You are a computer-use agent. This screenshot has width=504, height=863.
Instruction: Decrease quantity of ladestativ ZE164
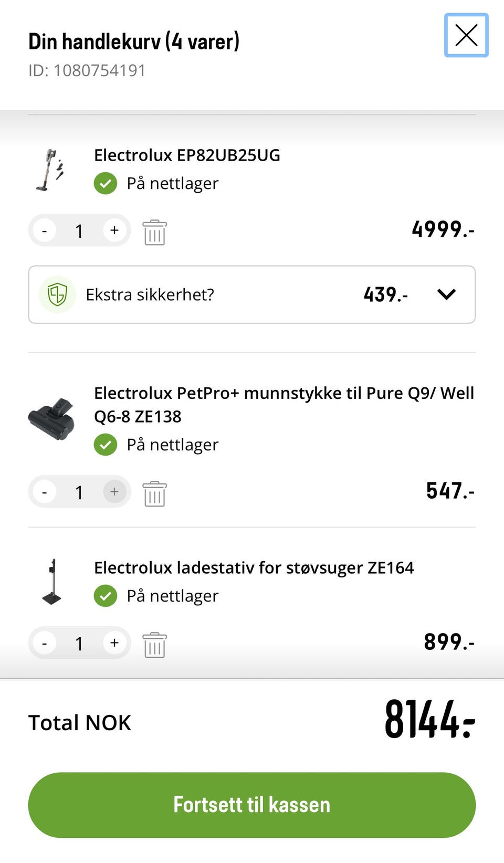tap(45, 643)
